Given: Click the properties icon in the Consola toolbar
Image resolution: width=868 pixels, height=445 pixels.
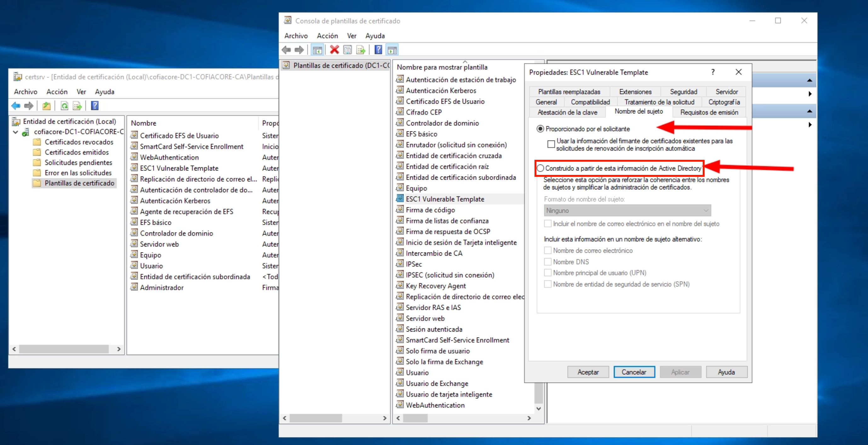Looking at the screenshot, I should (347, 50).
